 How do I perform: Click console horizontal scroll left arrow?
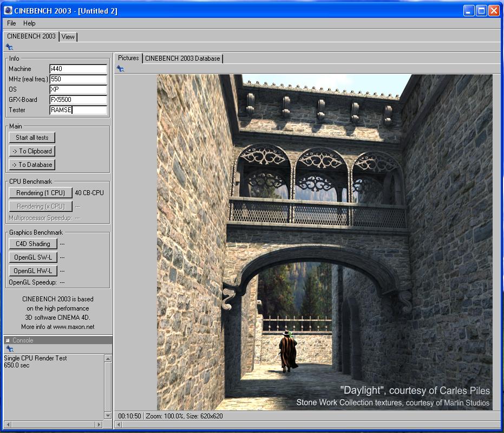point(8,425)
